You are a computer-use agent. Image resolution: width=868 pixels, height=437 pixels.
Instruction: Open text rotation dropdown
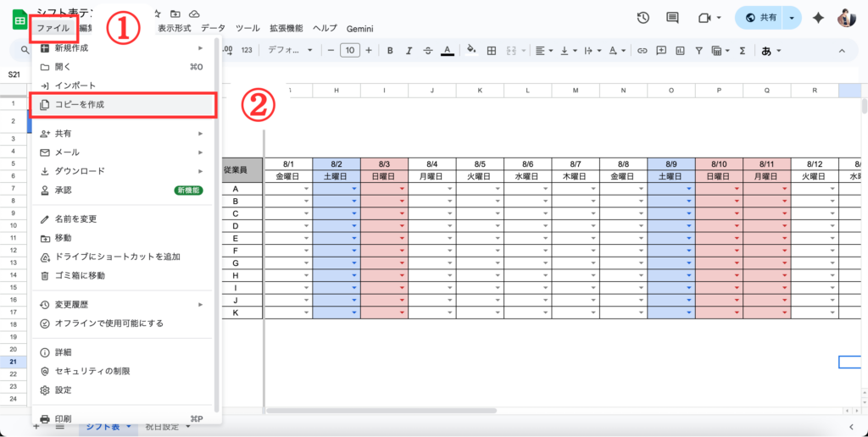coord(617,50)
